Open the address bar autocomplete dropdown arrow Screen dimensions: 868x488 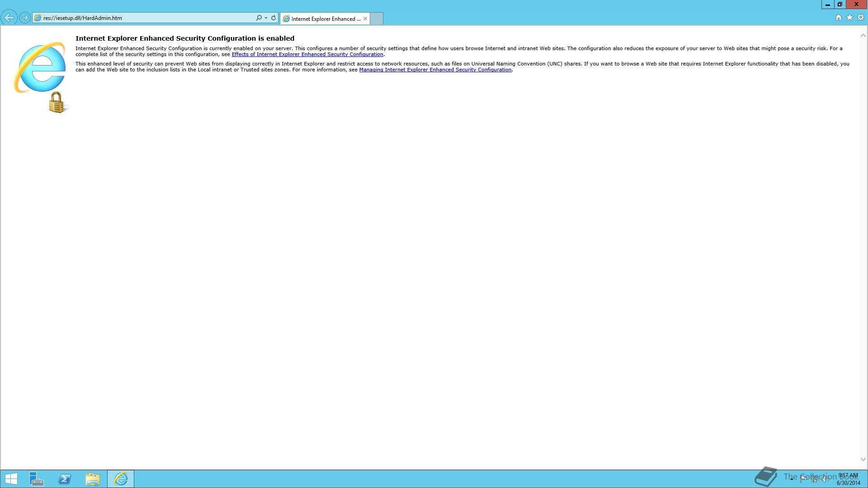tap(266, 18)
